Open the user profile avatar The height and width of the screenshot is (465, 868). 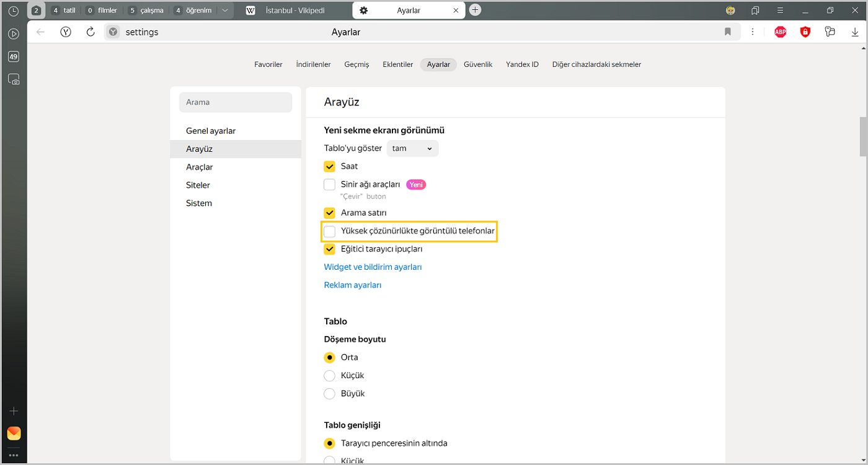click(731, 11)
